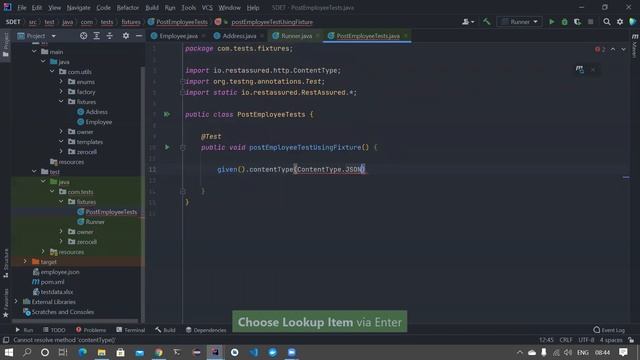Fold the method body at line 10
This screenshot has height=360, width=640.
coord(183,147)
